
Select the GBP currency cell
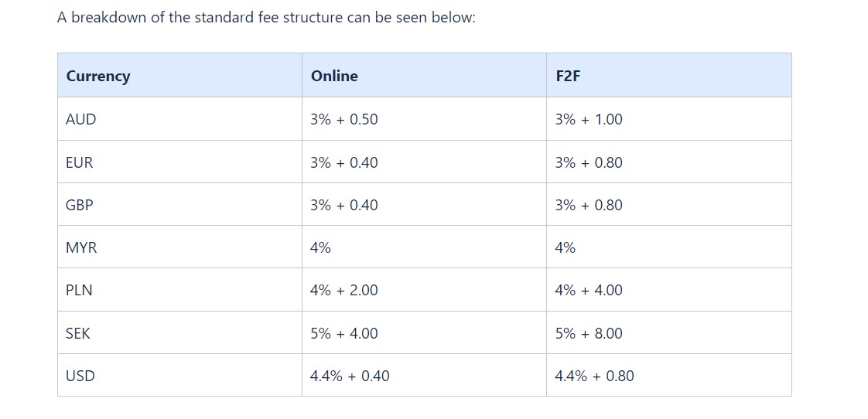click(x=180, y=205)
